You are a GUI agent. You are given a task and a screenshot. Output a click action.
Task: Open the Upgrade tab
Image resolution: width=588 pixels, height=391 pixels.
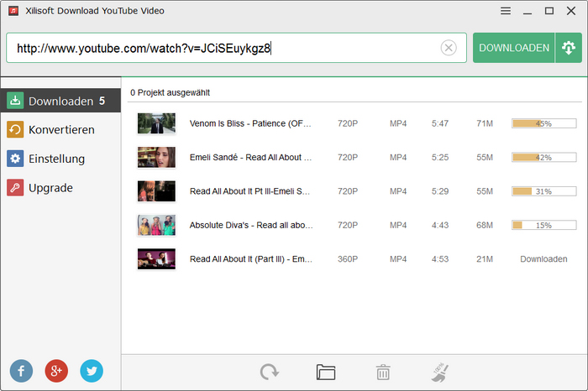point(60,188)
